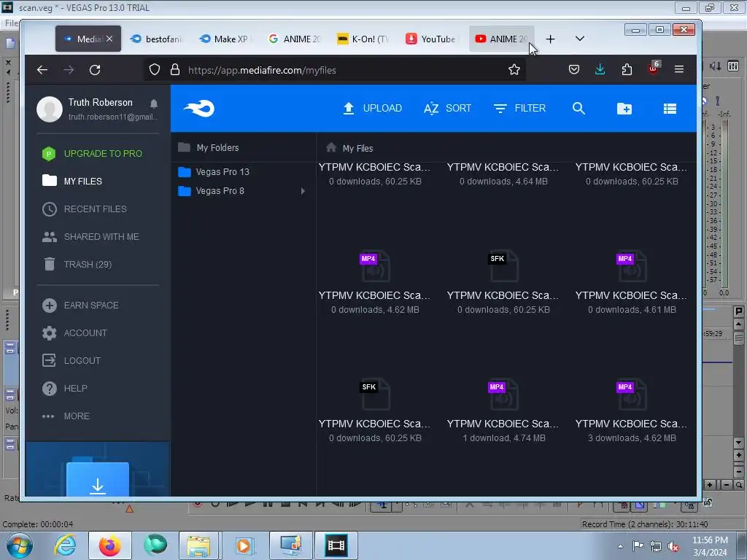Screen dimensions: 747x560
Task: Open Save to Pocket
Action: (x=574, y=69)
